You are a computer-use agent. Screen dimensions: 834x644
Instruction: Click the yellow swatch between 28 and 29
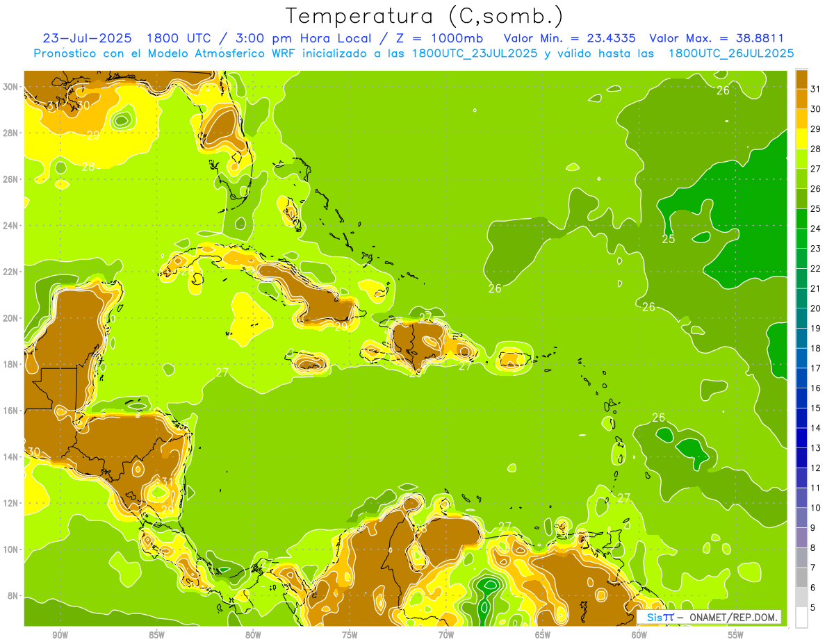point(801,139)
